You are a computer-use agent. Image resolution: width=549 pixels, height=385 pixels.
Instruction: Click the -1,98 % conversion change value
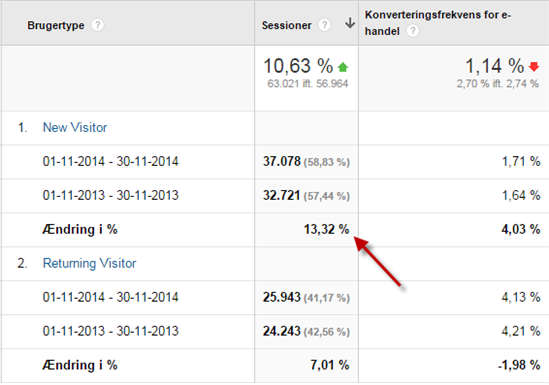(519, 365)
